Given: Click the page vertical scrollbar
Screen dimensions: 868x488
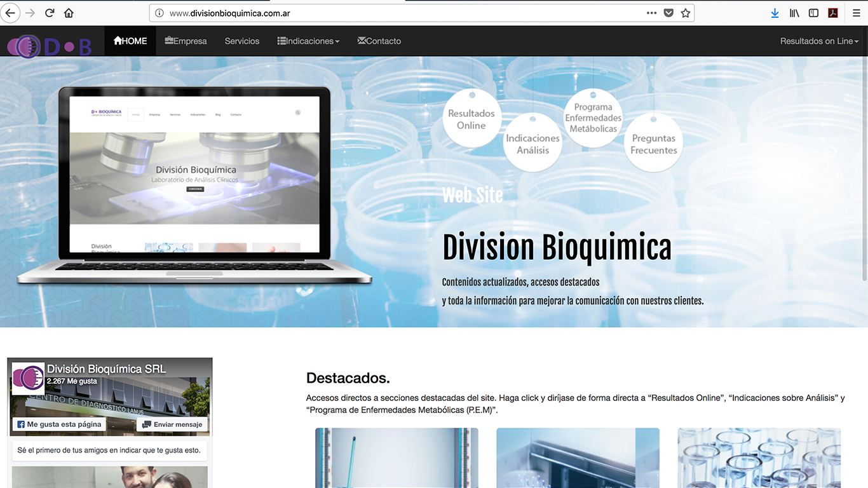Looking at the screenshot, I should [x=864, y=152].
